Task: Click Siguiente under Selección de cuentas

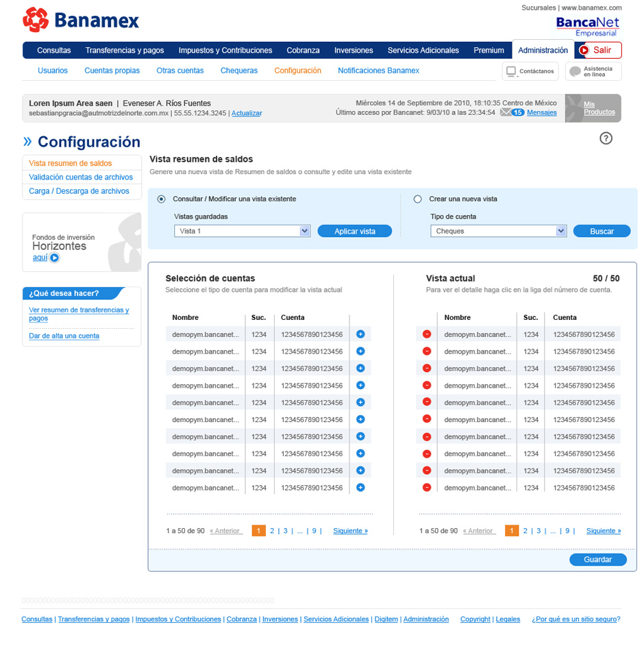Action: tap(351, 531)
